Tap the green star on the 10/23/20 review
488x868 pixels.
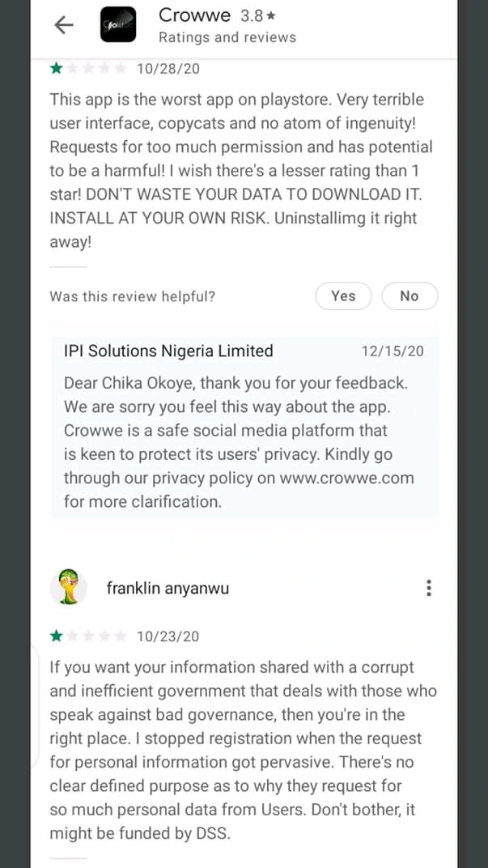(56, 636)
